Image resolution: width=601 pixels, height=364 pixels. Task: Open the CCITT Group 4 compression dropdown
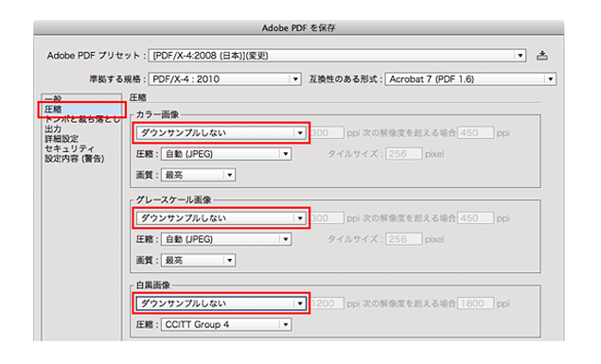pyautogui.click(x=226, y=324)
